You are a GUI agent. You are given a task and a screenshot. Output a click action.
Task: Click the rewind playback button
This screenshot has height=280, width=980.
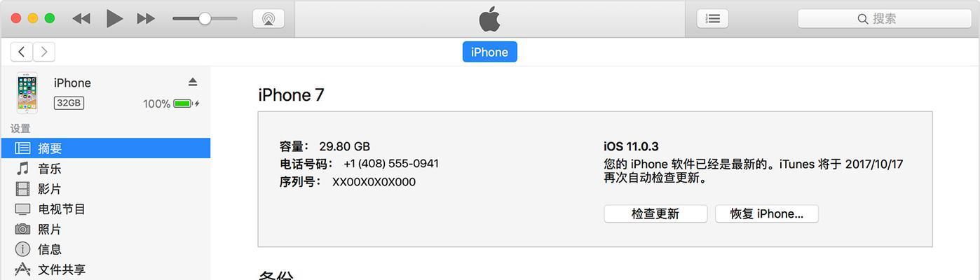tap(81, 19)
